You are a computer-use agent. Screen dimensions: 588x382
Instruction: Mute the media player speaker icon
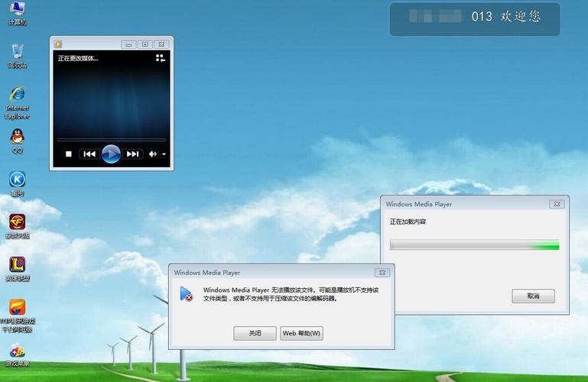tap(153, 154)
